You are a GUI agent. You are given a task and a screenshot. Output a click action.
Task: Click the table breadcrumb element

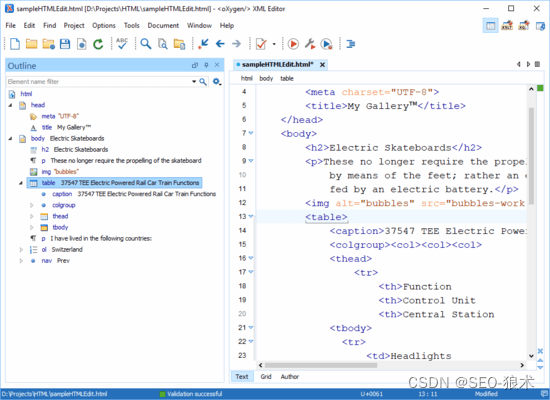pyautogui.click(x=287, y=78)
